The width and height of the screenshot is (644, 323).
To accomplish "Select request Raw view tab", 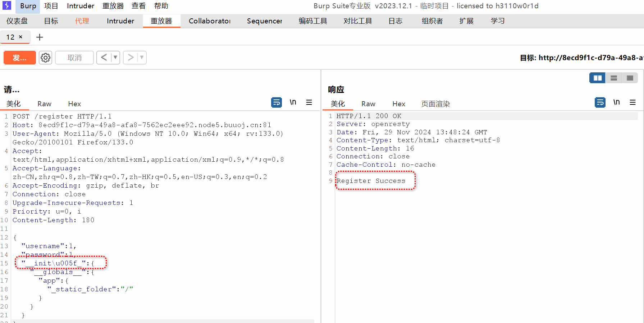I will (45, 104).
